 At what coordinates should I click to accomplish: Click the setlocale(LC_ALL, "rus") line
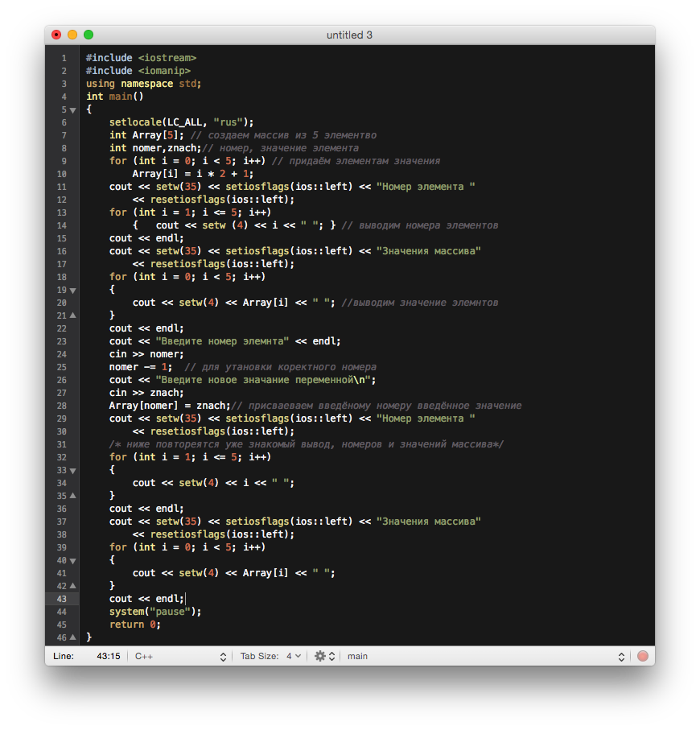point(182,122)
